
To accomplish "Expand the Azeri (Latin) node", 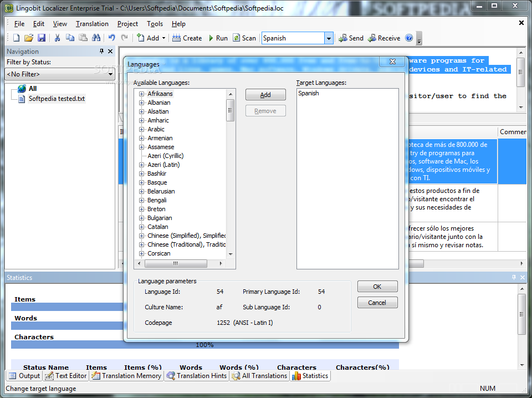I will [x=141, y=165].
